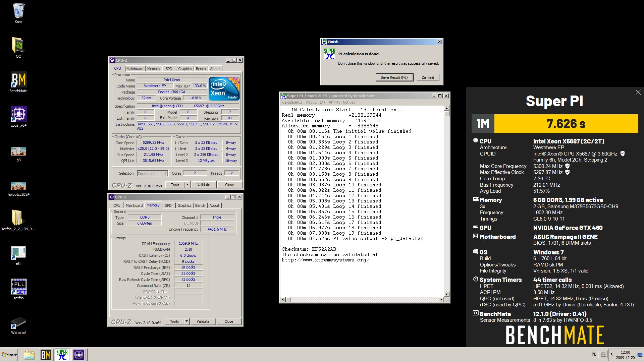
Task: Click the Super PI window title icon
Action: [x=283, y=96]
